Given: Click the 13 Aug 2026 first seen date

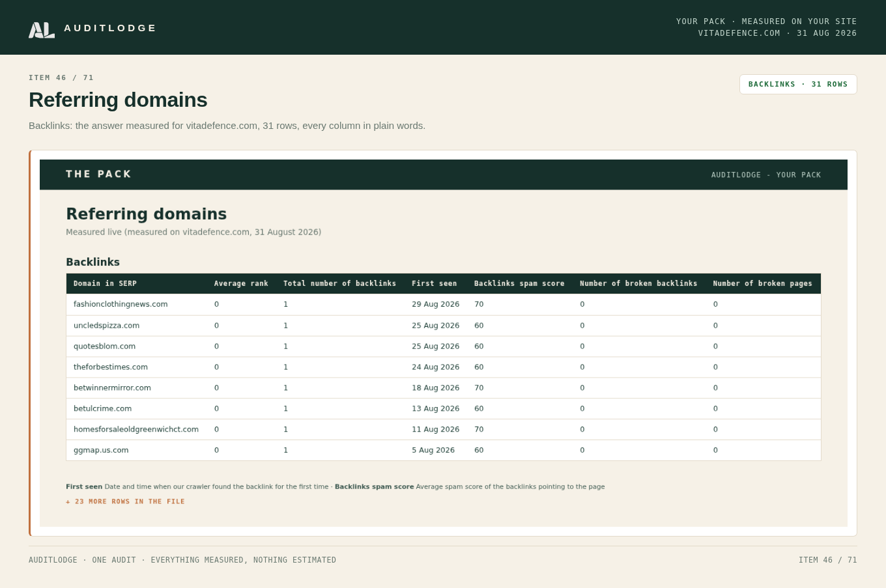Looking at the screenshot, I should point(435,408).
